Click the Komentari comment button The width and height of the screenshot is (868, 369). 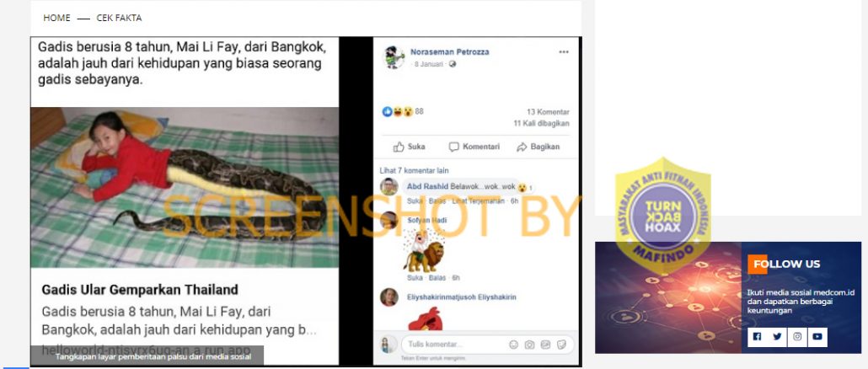pos(474,147)
